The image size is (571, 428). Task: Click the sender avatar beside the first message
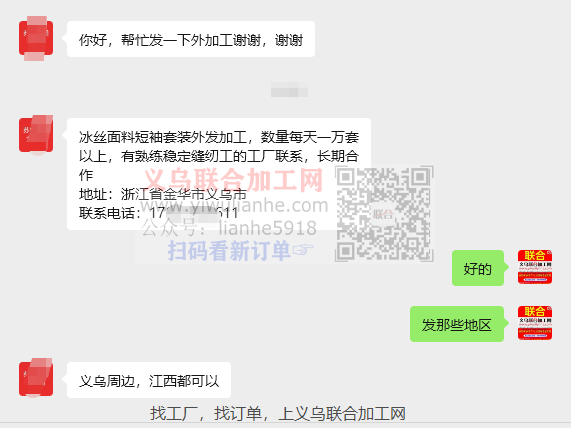pos(36,38)
